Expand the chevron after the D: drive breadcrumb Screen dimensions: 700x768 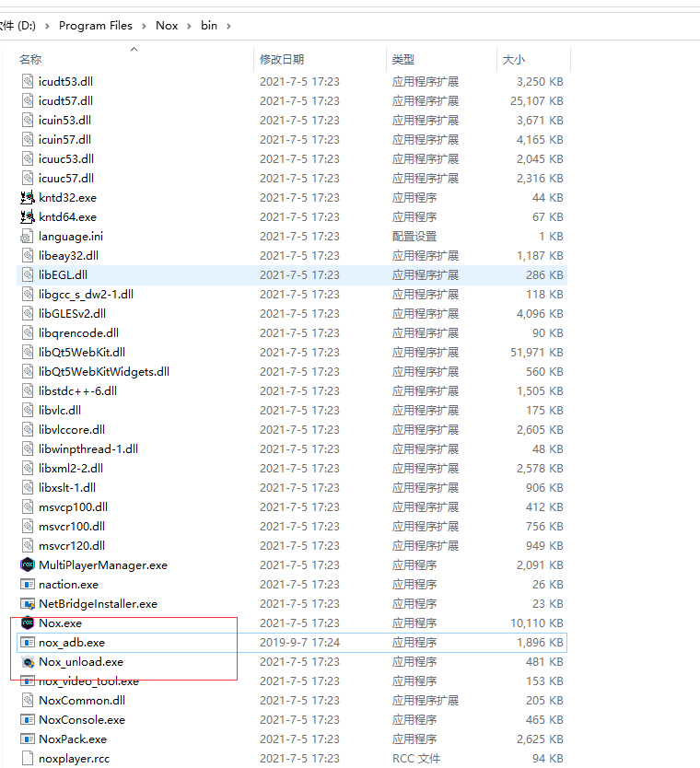[47, 26]
